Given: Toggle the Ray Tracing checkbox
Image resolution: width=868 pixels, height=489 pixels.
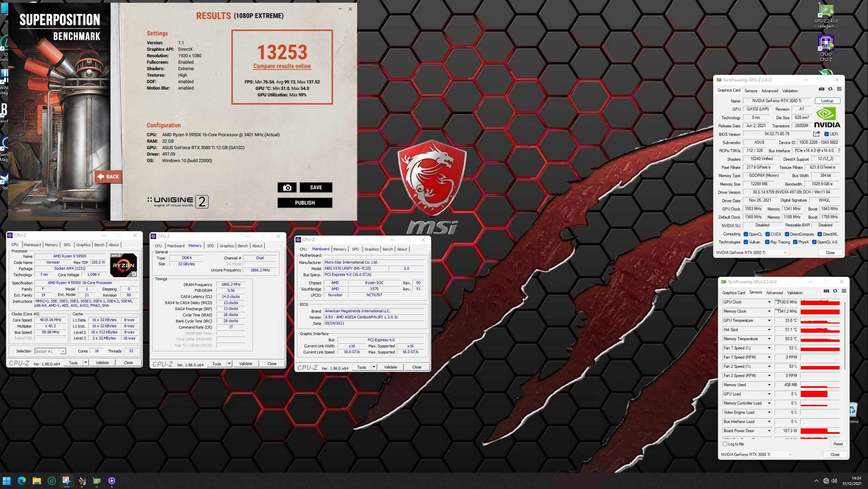Looking at the screenshot, I should tap(767, 242).
